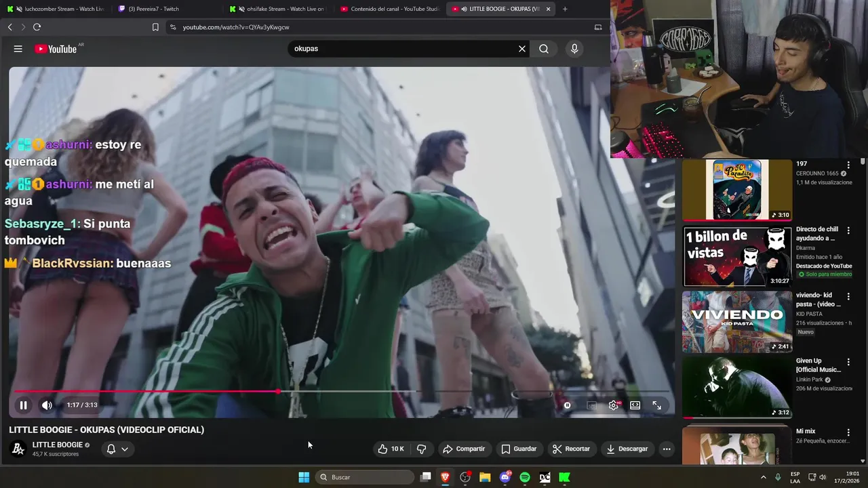Expand notification bell dropdown
The width and height of the screenshot is (868, 488).
click(117, 449)
